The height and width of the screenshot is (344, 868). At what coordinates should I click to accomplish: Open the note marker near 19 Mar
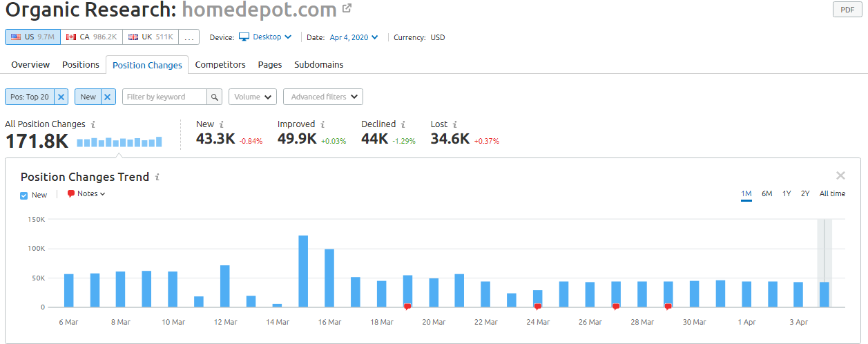pos(407,306)
